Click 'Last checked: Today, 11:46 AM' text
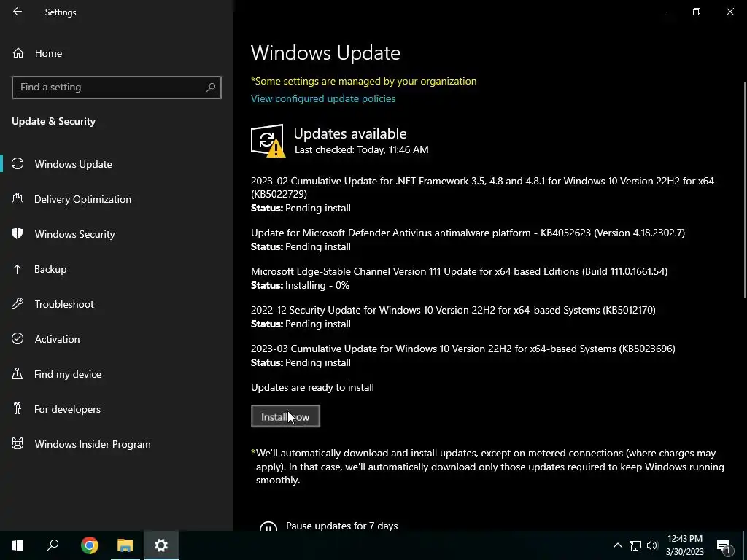The width and height of the screenshot is (747, 560). [362, 149]
